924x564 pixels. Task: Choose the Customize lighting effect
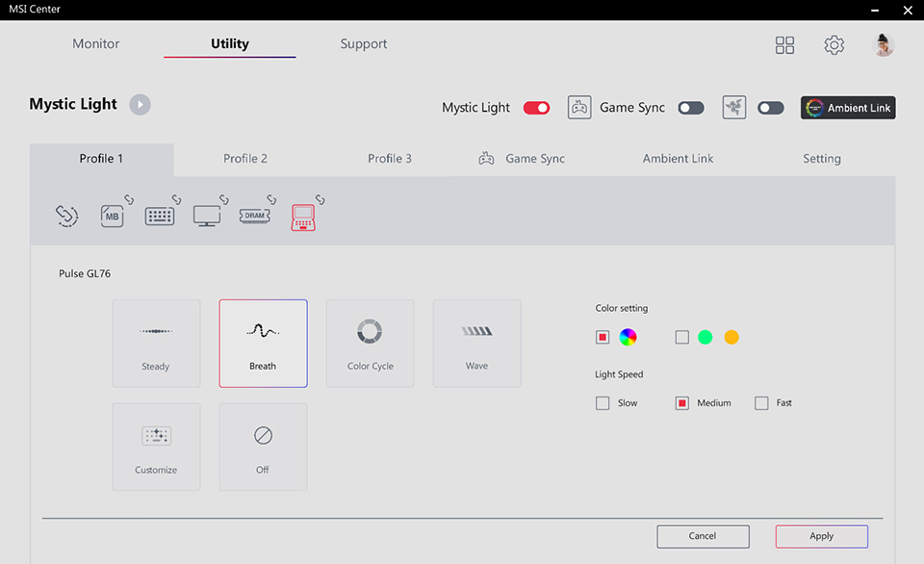156,448
